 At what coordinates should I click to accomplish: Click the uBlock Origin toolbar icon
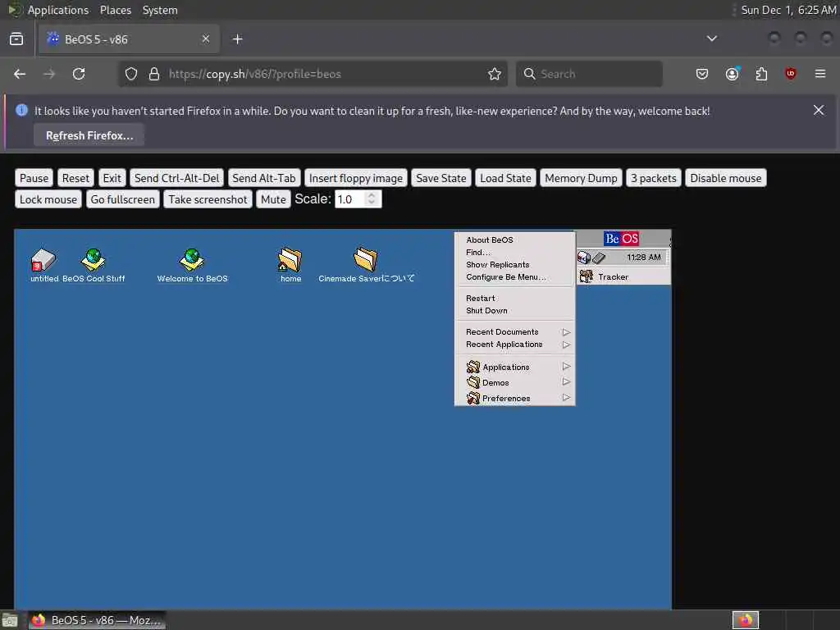pyautogui.click(x=791, y=74)
